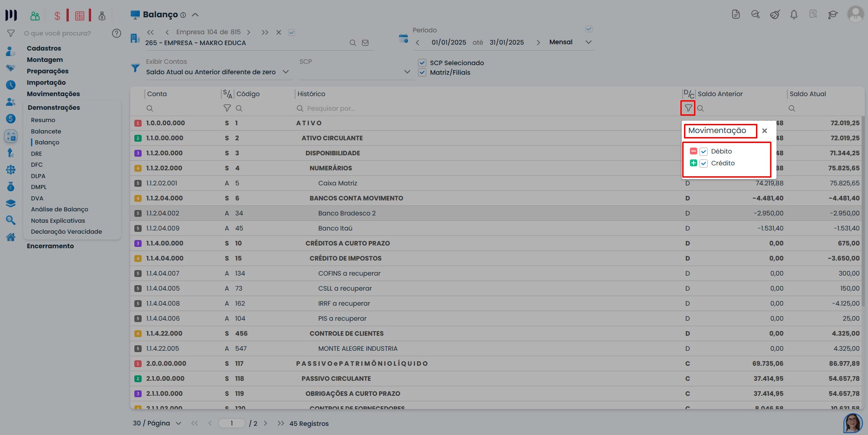Filter S/A column with funnel icon
The image size is (868, 435).
[x=227, y=108]
